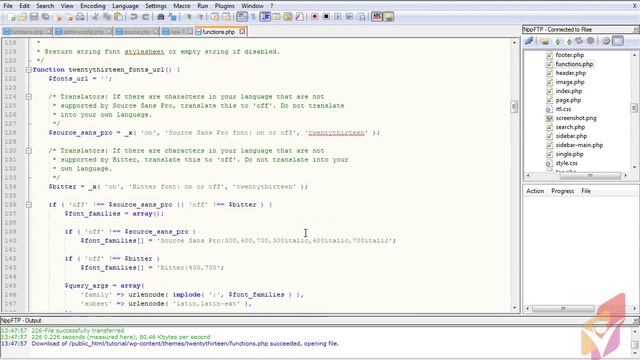Click the Undo arrow icon

click(x=133, y=17)
